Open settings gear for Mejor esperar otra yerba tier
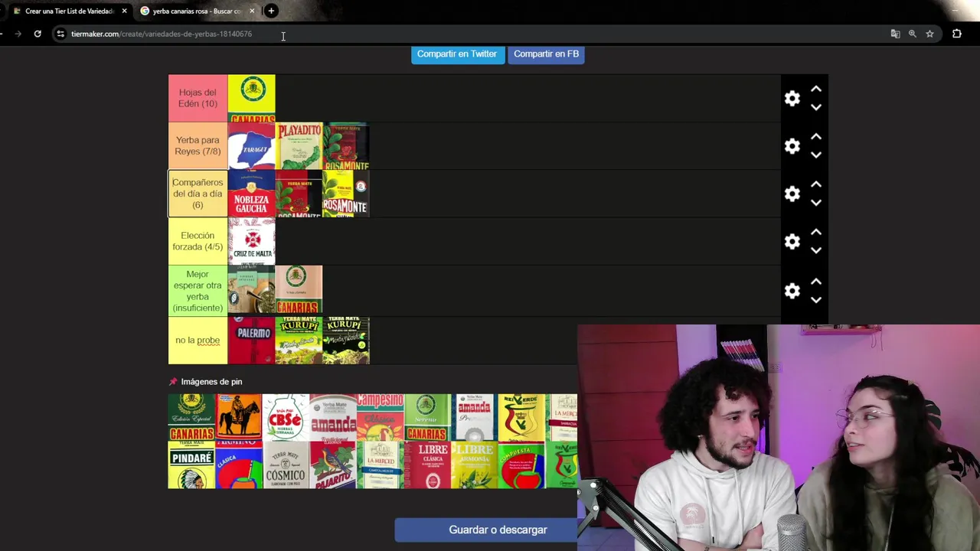The height and width of the screenshot is (551, 980). coord(792,291)
